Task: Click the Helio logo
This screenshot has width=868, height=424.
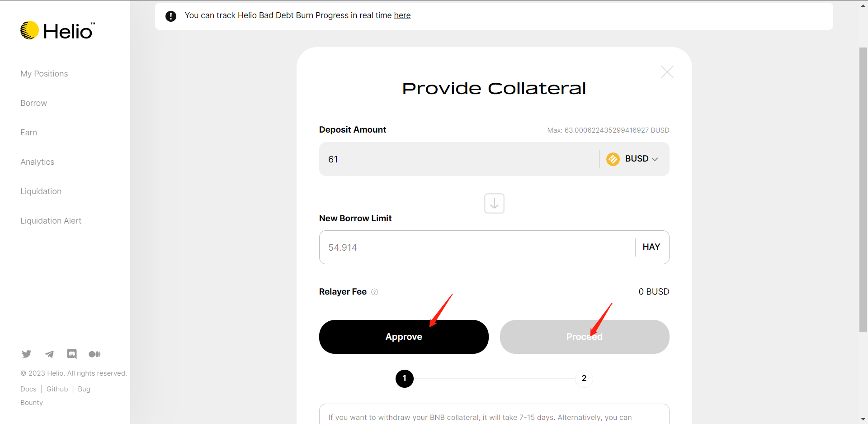Action: tap(57, 31)
